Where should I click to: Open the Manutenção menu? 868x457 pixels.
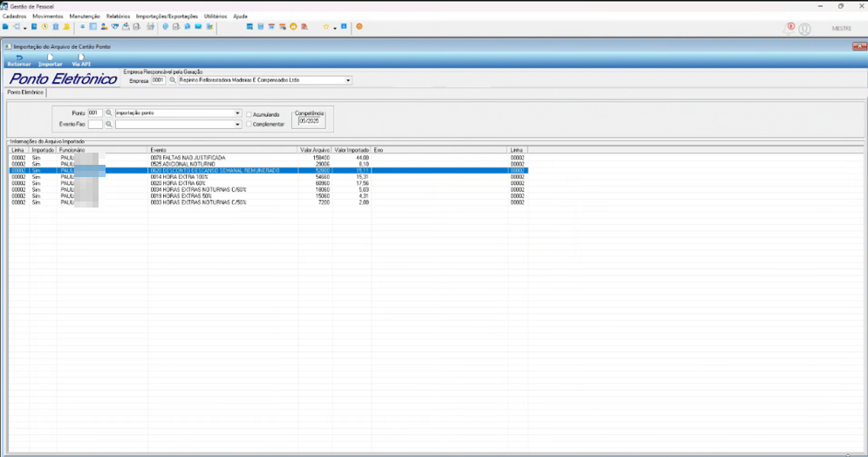point(84,17)
